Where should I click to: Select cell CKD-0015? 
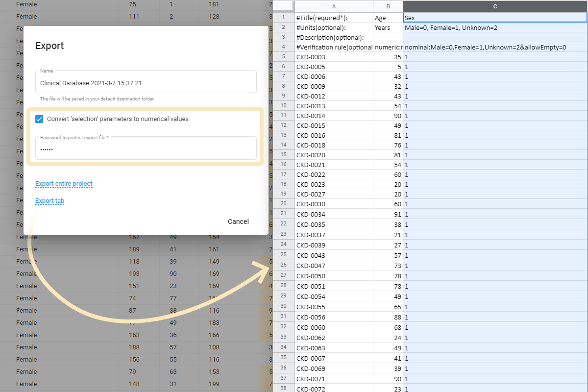(334, 125)
